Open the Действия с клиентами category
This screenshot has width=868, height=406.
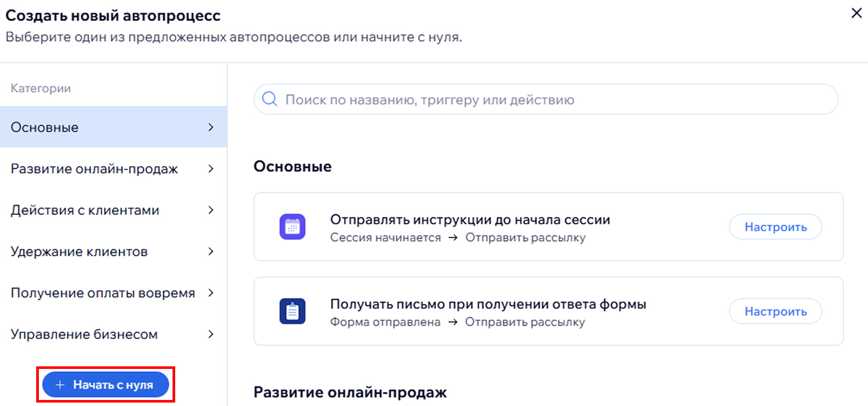coord(85,210)
